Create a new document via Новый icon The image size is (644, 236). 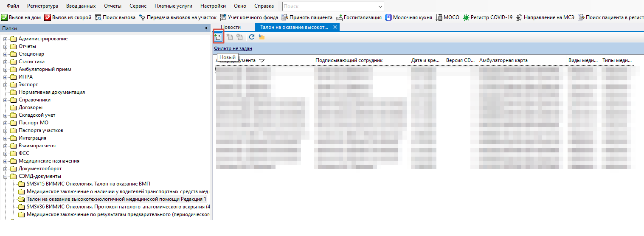[218, 37]
